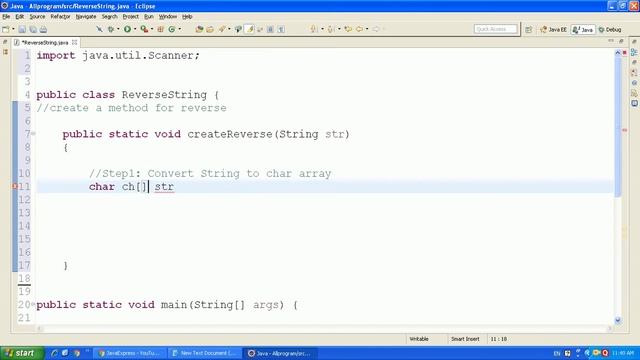The image size is (640, 360).
Task: Open the New wizard dropdown arrow
Action: pyautogui.click(x=13, y=29)
